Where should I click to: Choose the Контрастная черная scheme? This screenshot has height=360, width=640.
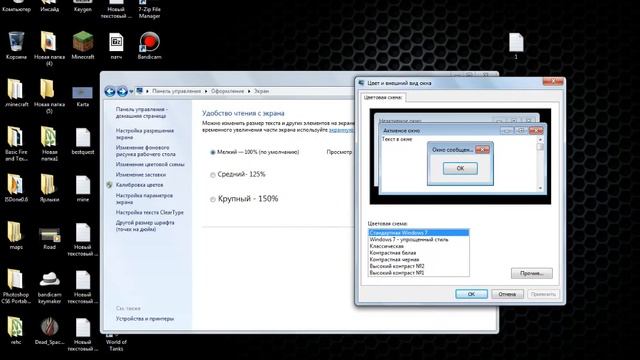[x=418, y=259]
